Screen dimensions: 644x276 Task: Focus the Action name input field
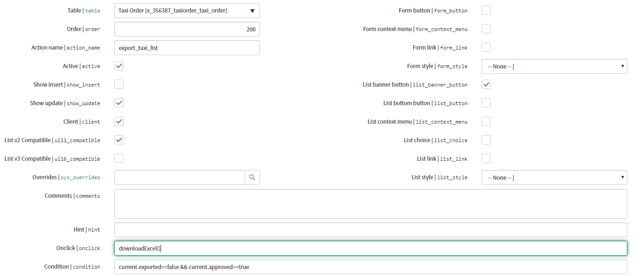point(187,48)
